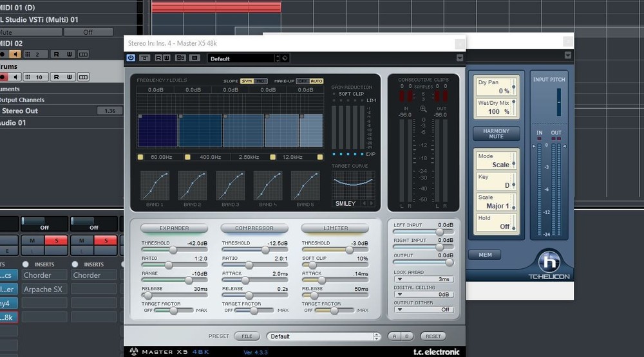644x357 pixels.
Task: Toggle the Master X5 plugin power button
Action: coord(131,58)
